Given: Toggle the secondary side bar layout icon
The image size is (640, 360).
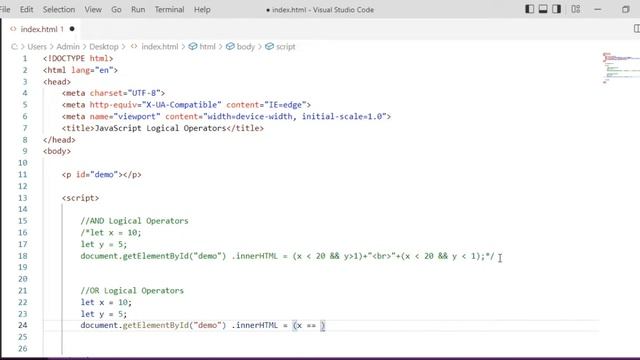Looking at the screenshot, I should coord(556,9).
